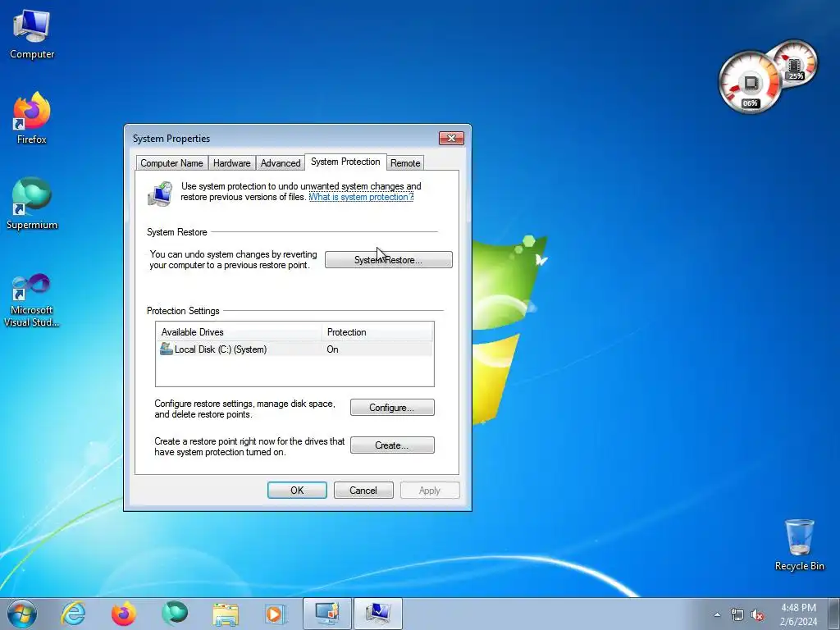840x630 pixels.
Task: Select the Supermium desktop shortcut
Action: [x=32, y=203]
